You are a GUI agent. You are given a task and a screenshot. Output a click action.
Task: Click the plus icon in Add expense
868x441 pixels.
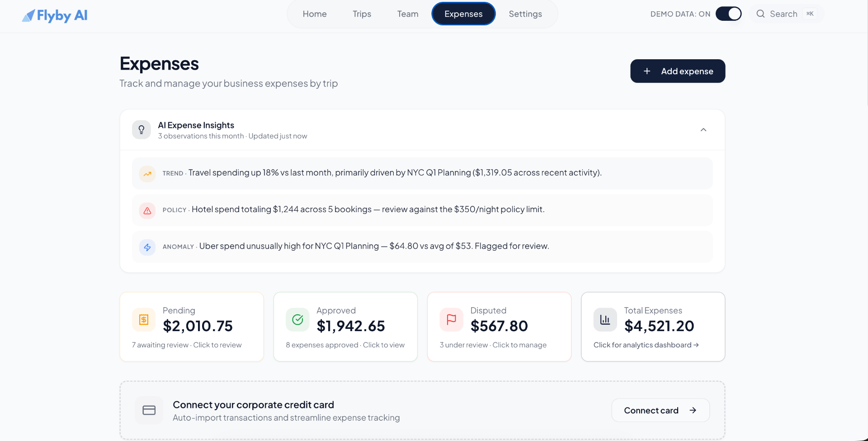click(x=647, y=71)
